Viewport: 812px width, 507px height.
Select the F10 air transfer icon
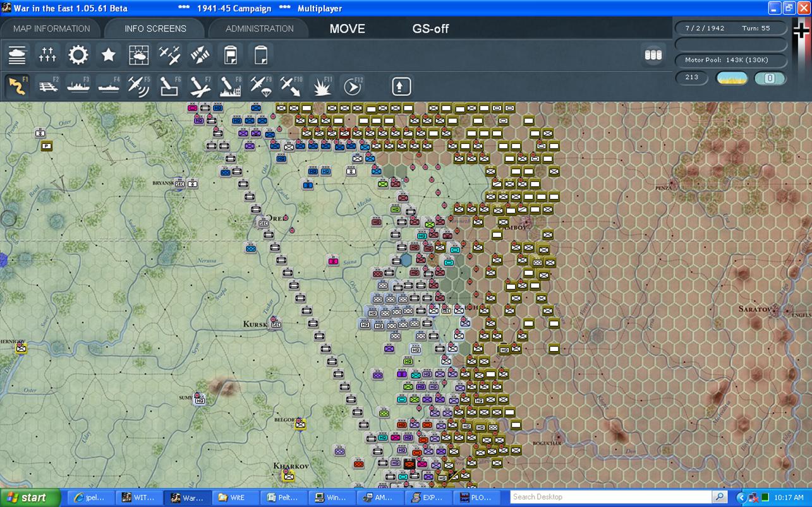291,86
